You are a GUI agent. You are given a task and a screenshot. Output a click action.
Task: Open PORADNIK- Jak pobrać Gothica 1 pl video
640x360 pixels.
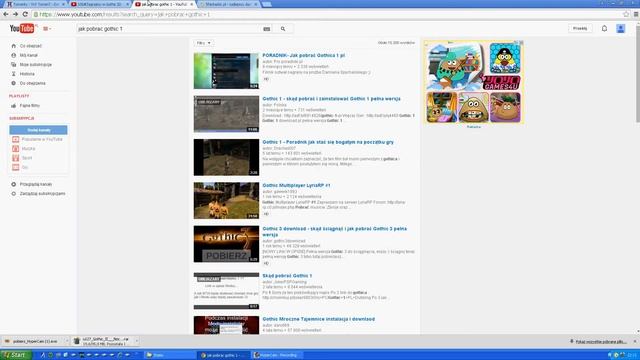(x=303, y=56)
